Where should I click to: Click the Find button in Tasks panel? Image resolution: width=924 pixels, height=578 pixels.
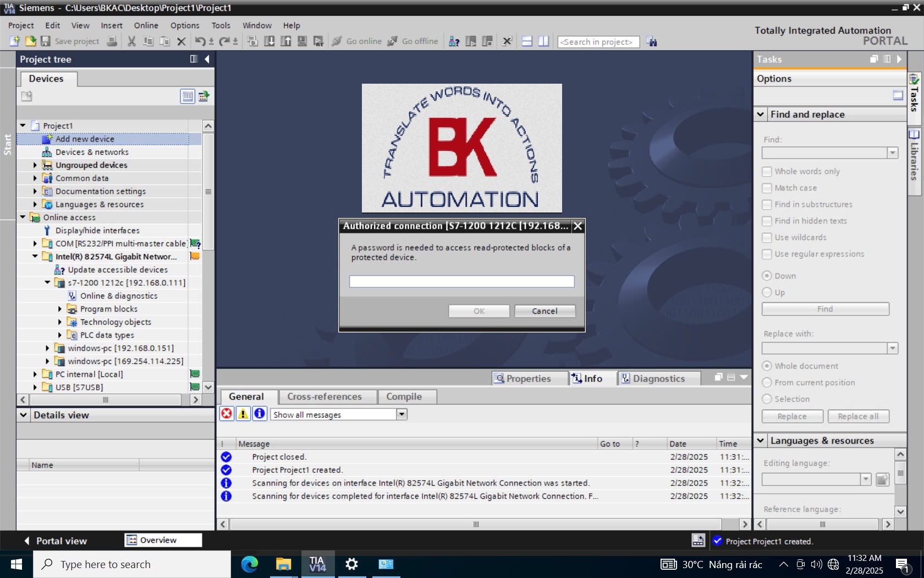click(x=825, y=309)
